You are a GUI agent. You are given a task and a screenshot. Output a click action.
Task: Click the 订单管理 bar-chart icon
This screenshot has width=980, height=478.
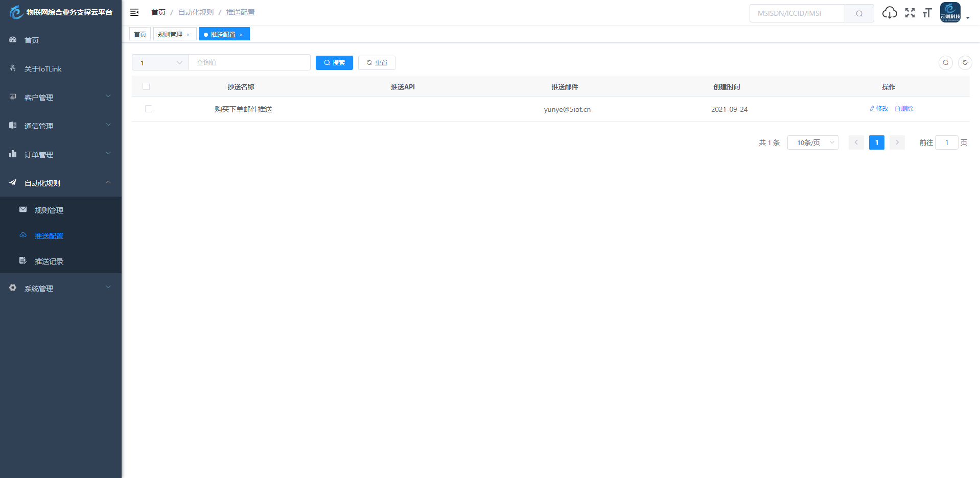[13, 154]
